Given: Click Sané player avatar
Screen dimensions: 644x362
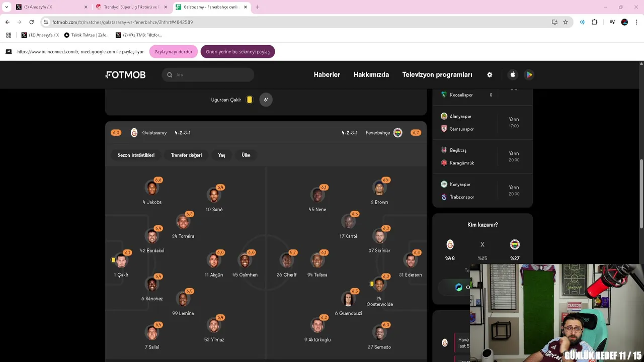Looking at the screenshot, I should point(214,195).
